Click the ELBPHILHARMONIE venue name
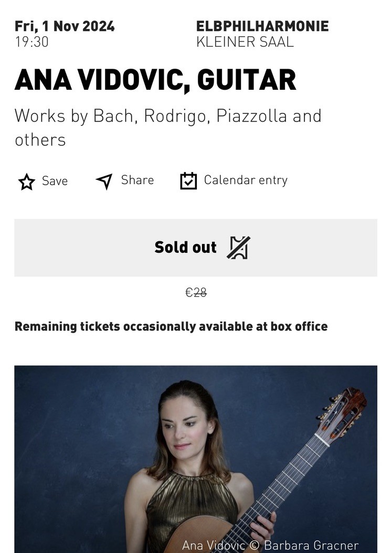Screen dimensions: 392x553 click(262, 26)
